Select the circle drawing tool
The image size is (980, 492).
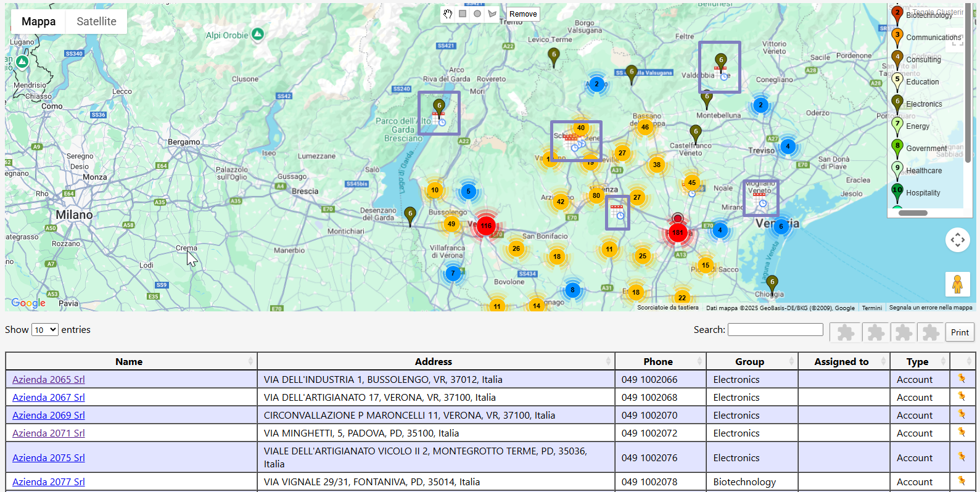coord(477,14)
